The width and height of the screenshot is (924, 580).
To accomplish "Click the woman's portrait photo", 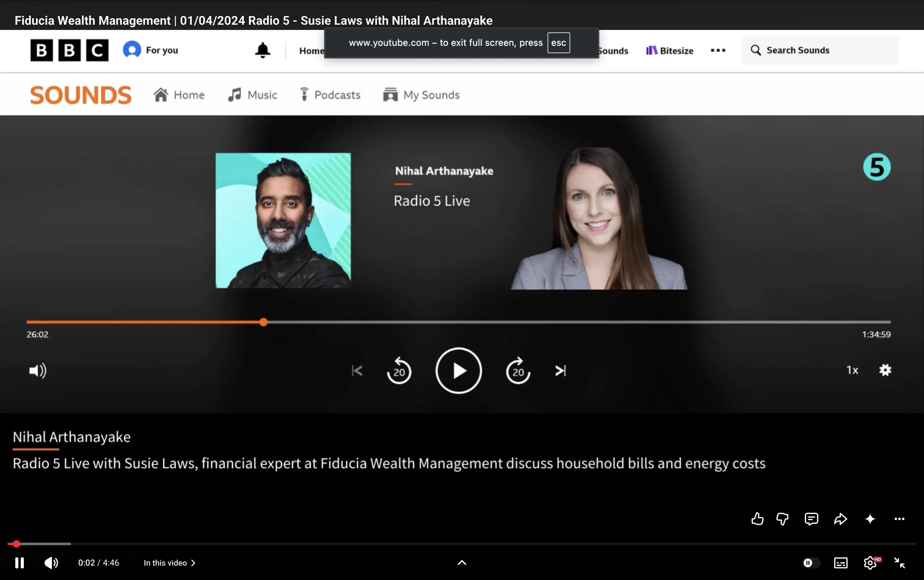I will (599, 218).
